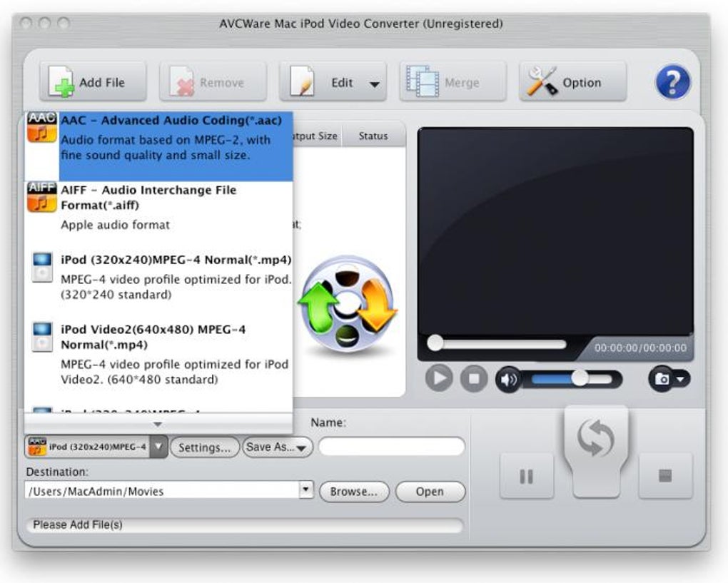
Task: Expand the Edit button dropdown arrow
Action: pos(374,84)
